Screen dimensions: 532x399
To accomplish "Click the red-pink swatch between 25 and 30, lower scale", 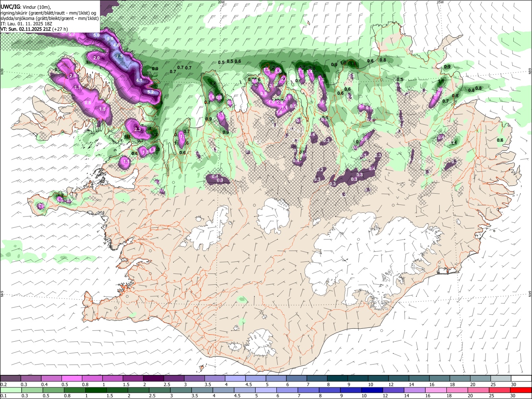I will point(499,390).
